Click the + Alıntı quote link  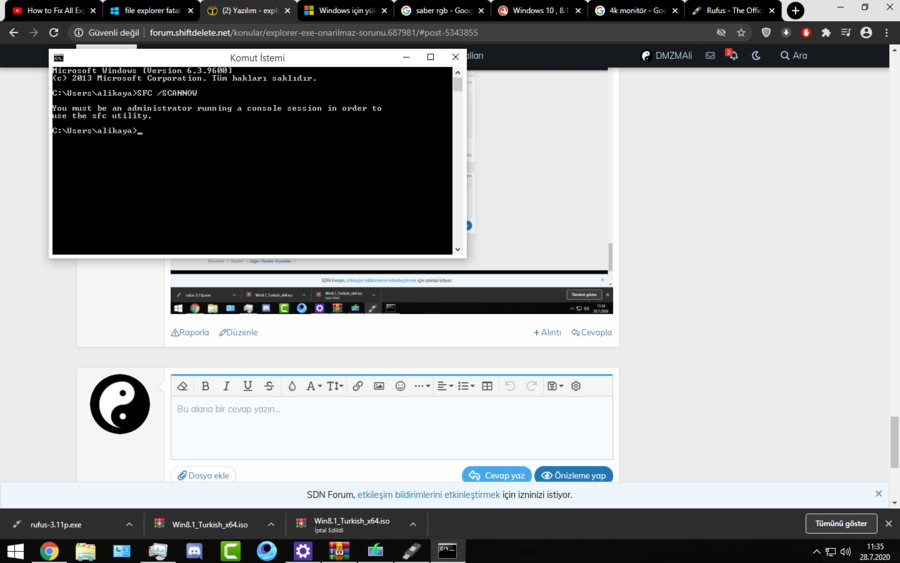tap(547, 332)
